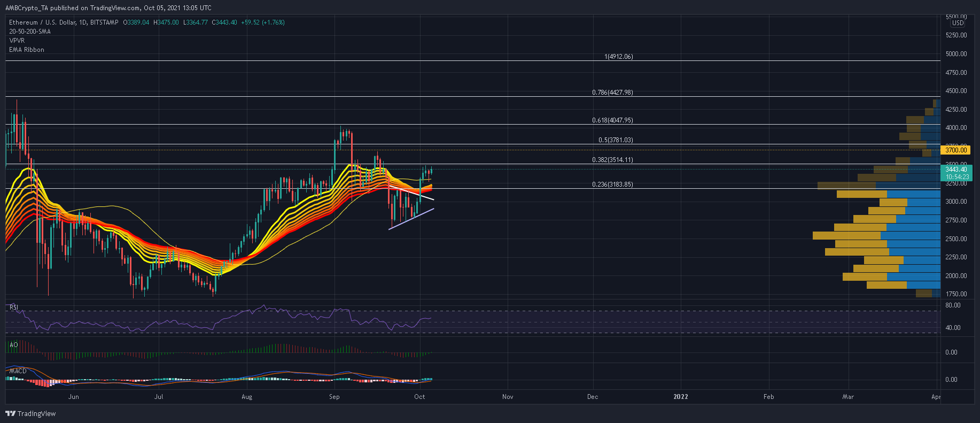Click the RSI 40.00 scale label

pos(953,328)
